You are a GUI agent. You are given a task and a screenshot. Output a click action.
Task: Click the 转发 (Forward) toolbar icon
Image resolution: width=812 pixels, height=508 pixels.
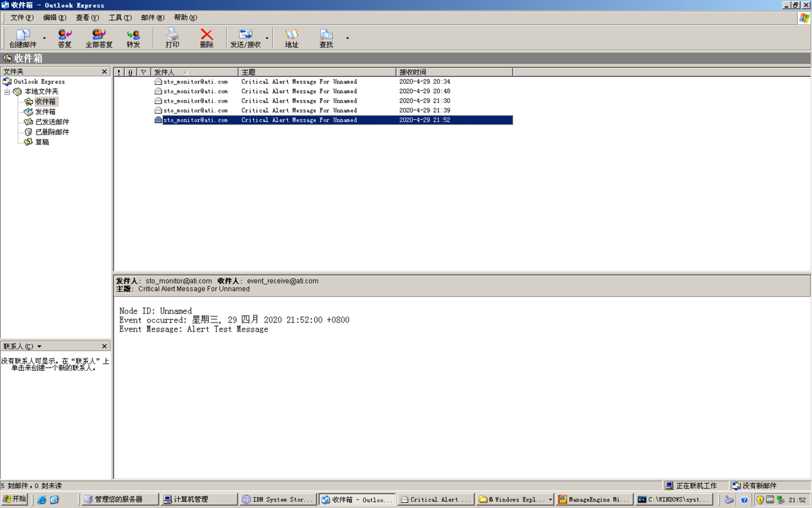point(133,38)
